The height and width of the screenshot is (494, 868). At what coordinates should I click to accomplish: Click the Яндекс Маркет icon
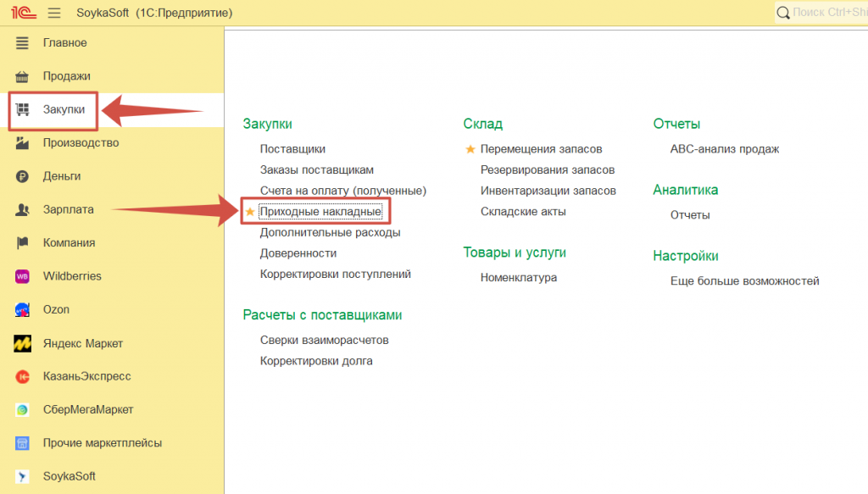coord(23,343)
